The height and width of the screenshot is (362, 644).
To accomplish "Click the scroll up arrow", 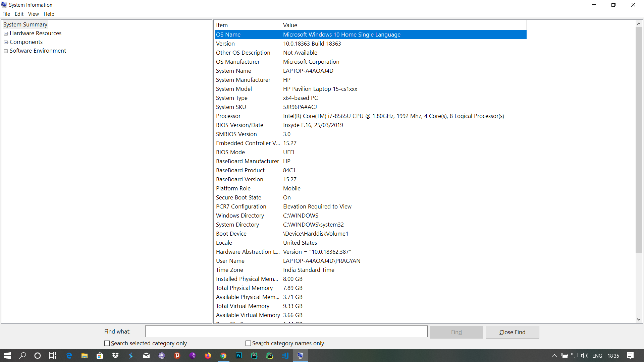I will 639,24.
